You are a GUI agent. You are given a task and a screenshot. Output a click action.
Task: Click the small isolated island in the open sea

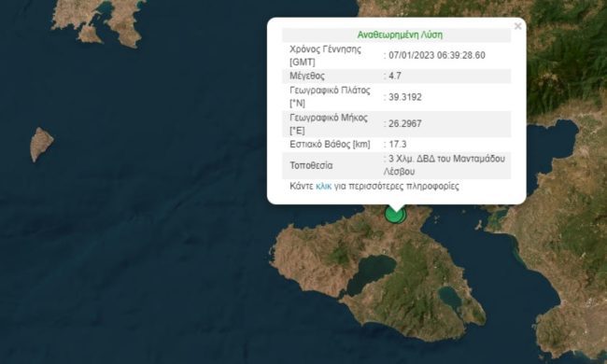41,144
